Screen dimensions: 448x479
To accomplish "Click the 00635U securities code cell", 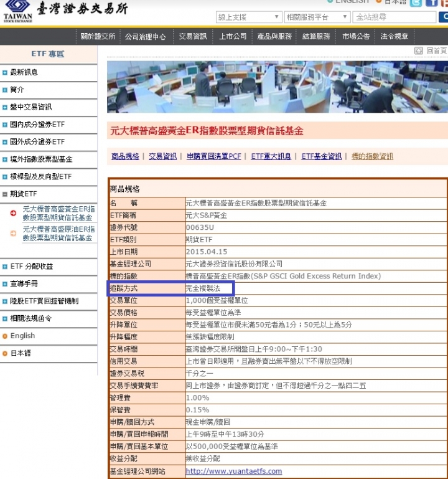I will coord(316,227).
